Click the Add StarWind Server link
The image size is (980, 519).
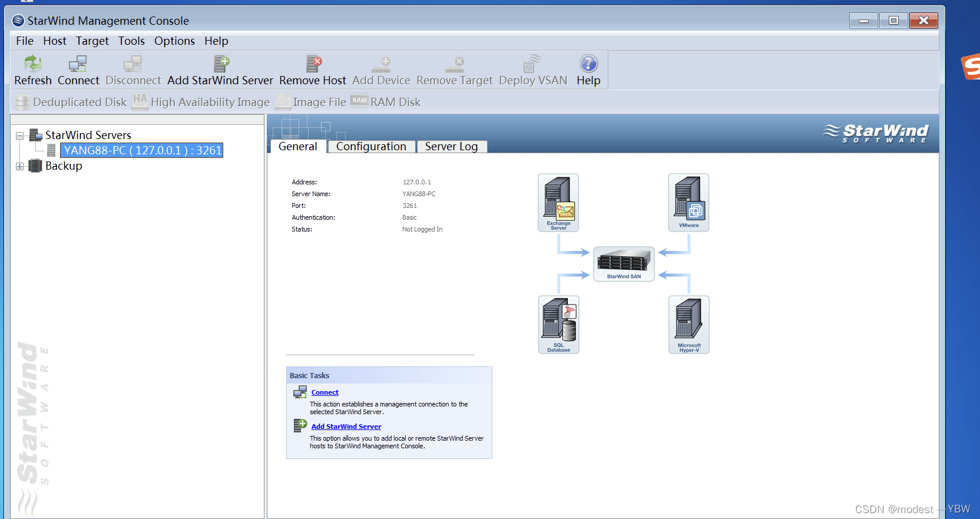(346, 427)
